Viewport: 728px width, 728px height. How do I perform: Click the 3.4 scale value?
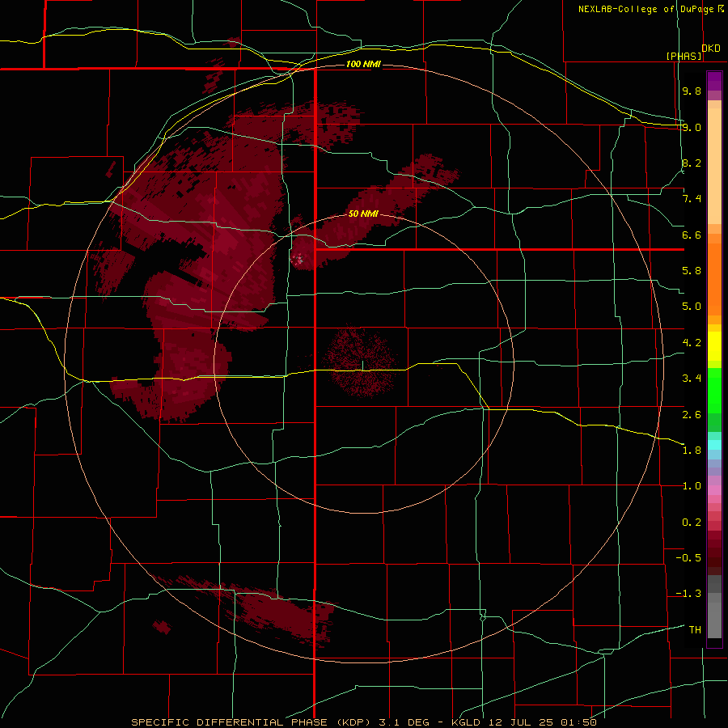click(x=692, y=379)
